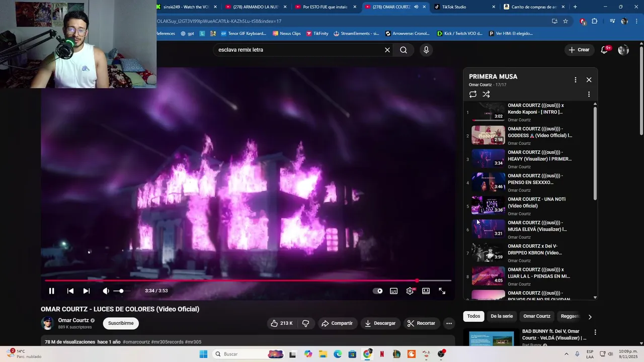Go to the previous video in playlist
This screenshot has width=644, height=362.
[70, 291]
